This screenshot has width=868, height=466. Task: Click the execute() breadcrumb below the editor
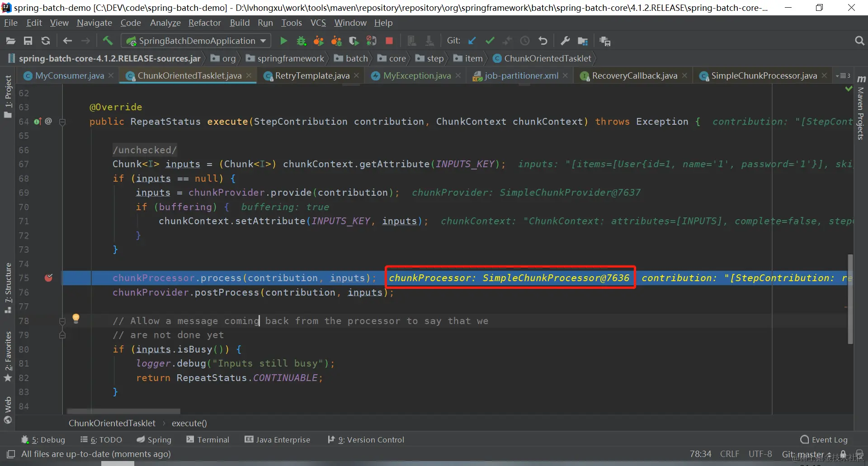[189, 424]
